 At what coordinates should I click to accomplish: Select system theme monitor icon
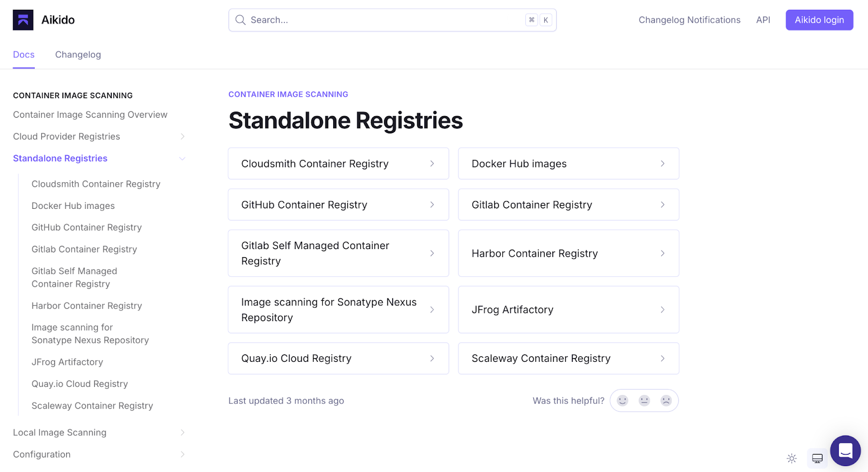click(818, 458)
